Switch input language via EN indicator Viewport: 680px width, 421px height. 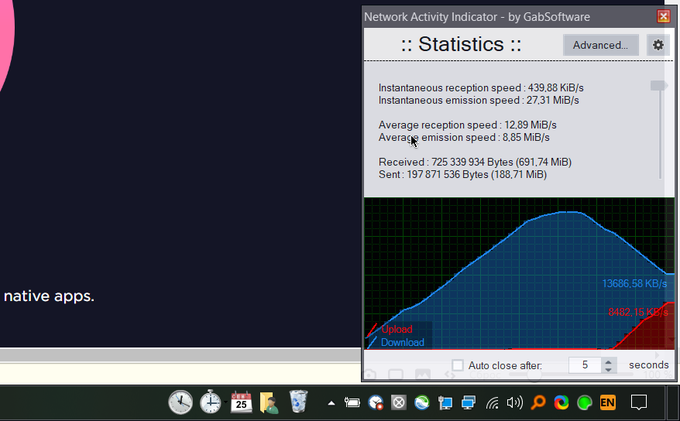607,403
